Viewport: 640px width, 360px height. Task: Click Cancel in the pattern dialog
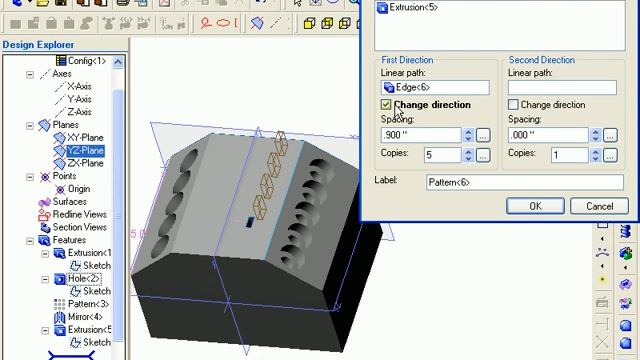[599, 206]
